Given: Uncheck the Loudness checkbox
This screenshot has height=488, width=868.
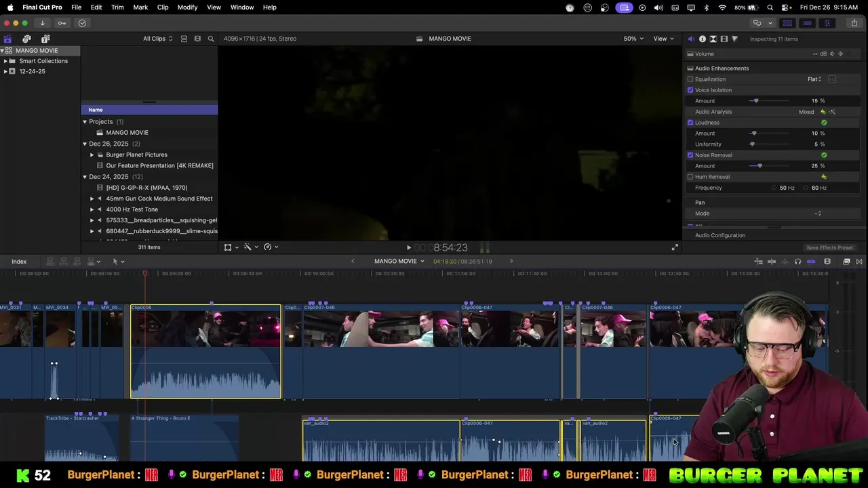Looking at the screenshot, I should (x=690, y=123).
